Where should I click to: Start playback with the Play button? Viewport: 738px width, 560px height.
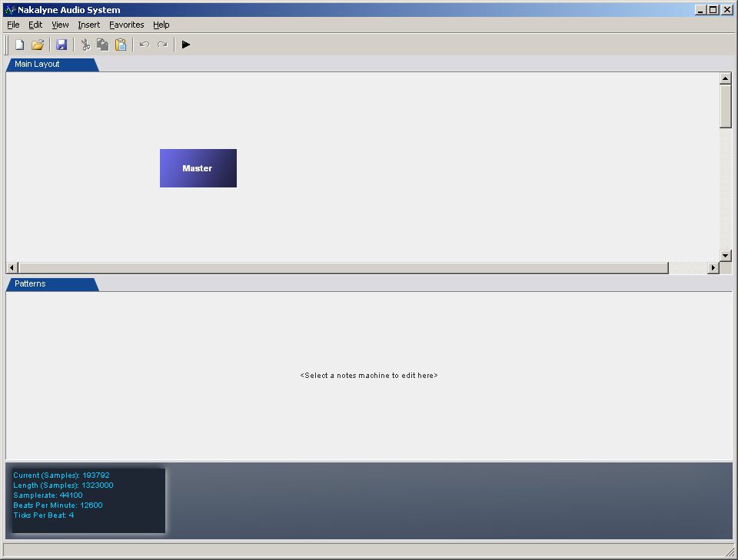point(186,45)
